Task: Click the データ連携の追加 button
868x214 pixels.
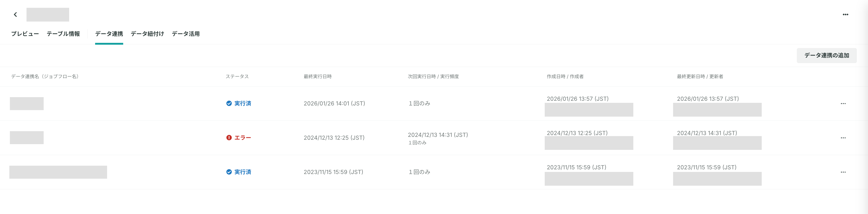Action: (x=826, y=56)
